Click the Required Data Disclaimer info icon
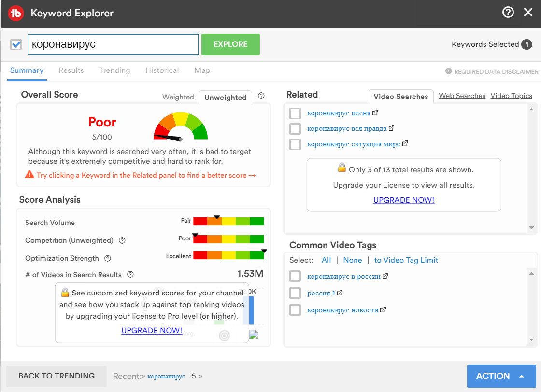 click(x=449, y=71)
